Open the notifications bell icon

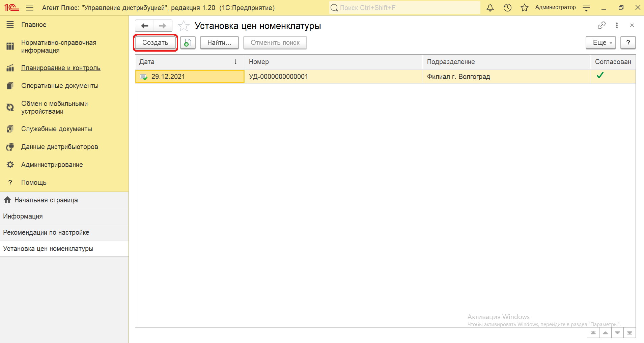(490, 8)
